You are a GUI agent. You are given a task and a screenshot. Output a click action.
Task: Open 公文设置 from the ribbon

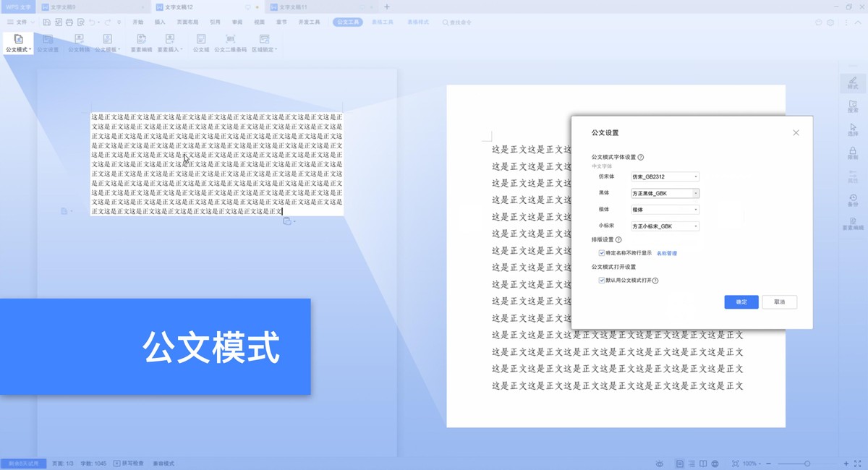pyautogui.click(x=48, y=43)
